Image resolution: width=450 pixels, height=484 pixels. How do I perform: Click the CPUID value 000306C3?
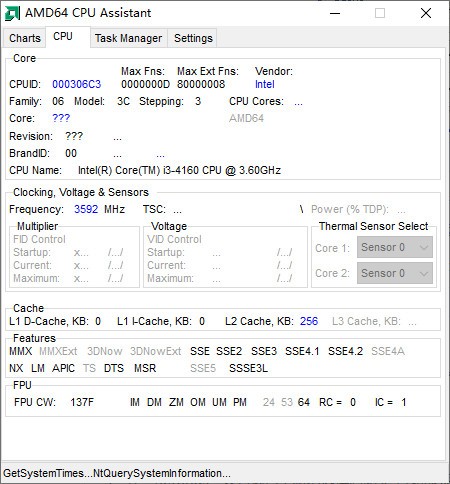[x=77, y=84]
